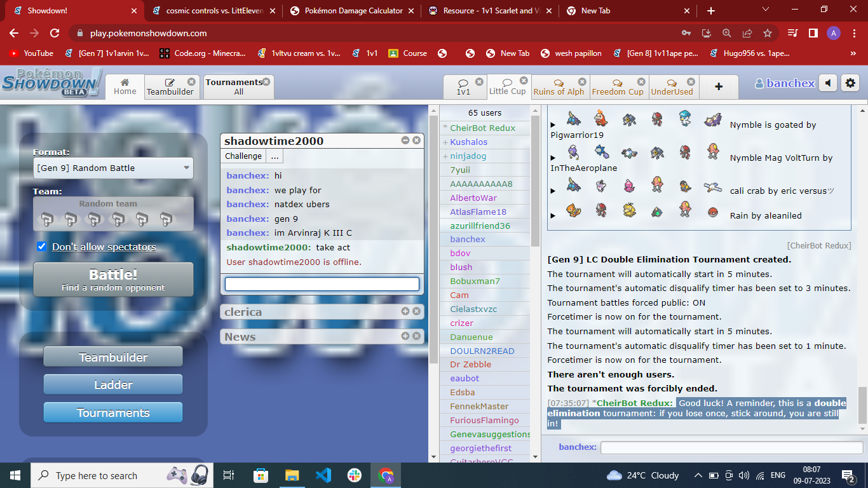This screenshot has height=488, width=868.
Task: Open Microsoft Store from taskbar
Action: click(x=261, y=475)
